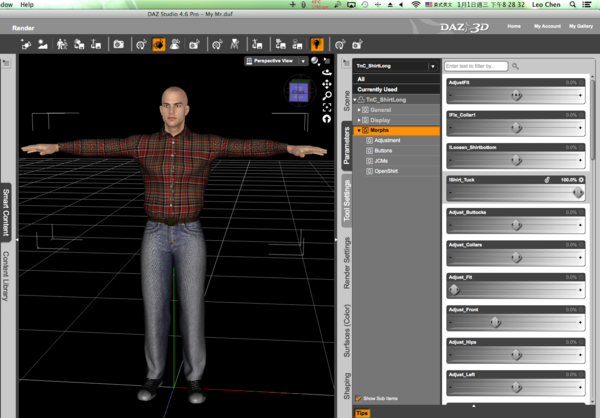Click the link icon on Shirt_Tuck slider
Viewport: 600px width, 418px height.
[x=547, y=179]
